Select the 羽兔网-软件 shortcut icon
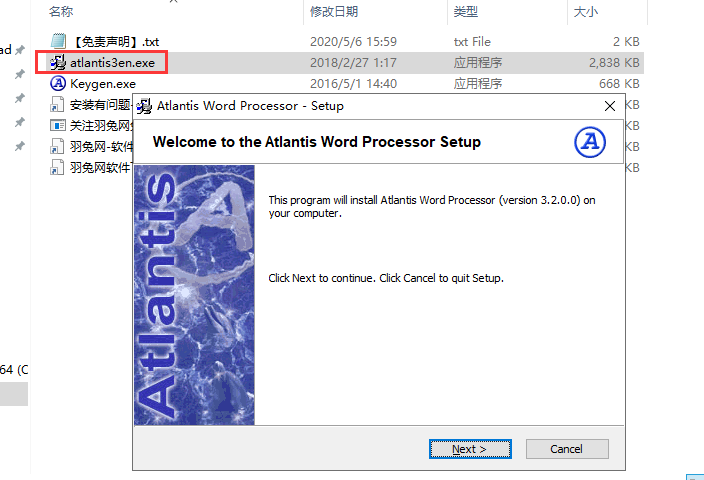 pos(57,146)
